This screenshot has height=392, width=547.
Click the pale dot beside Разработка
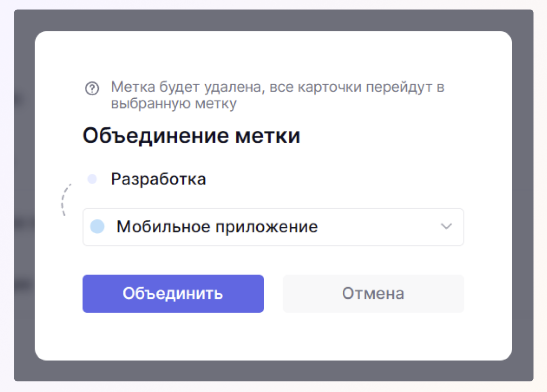click(92, 179)
